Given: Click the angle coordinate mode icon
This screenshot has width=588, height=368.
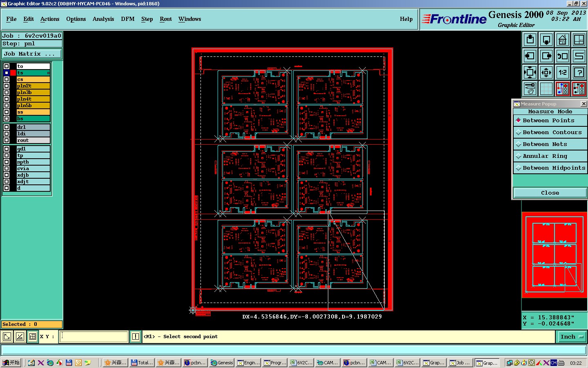Looking at the screenshot, I should [x=20, y=337].
